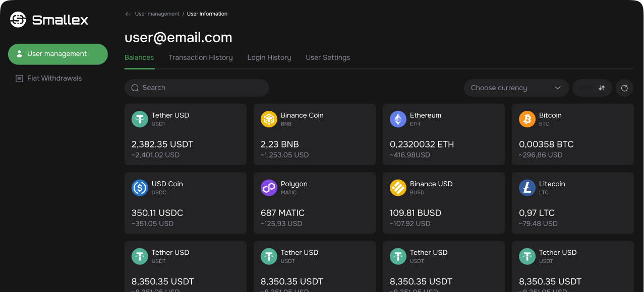Select User management in the sidebar
Image resolution: width=644 pixels, height=292 pixels.
click(x=58, y=54)
